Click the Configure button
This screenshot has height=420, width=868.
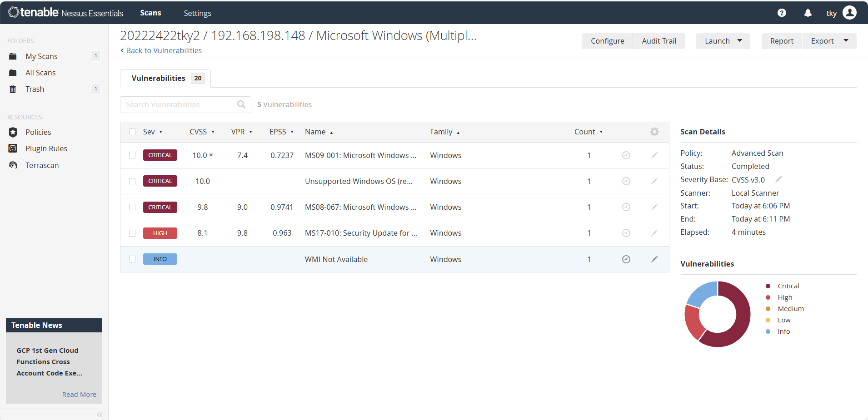click(x=607, y=41)
